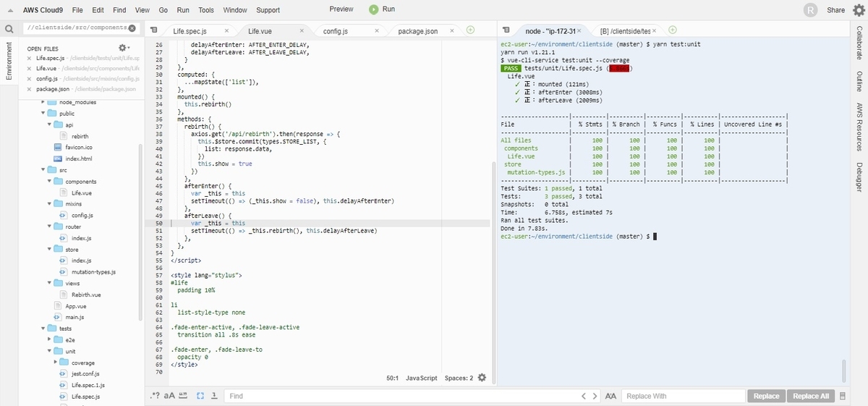Expand the coverage folder
Screen dimensions: 868x406
(56, 363)
